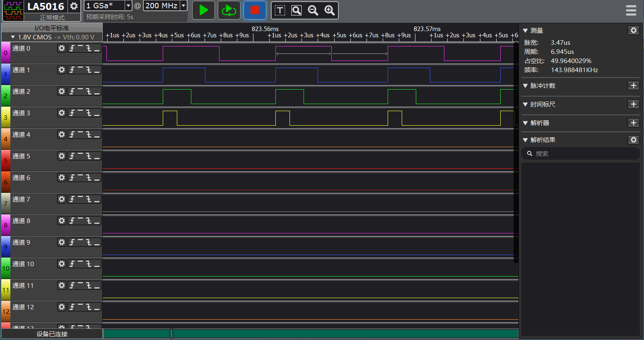Click the LA5016 waveform logo icon

click(x=13, y=11)
